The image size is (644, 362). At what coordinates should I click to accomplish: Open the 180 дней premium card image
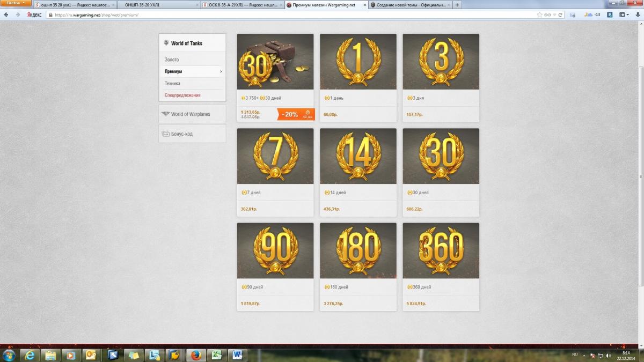[x=358, y=250]
